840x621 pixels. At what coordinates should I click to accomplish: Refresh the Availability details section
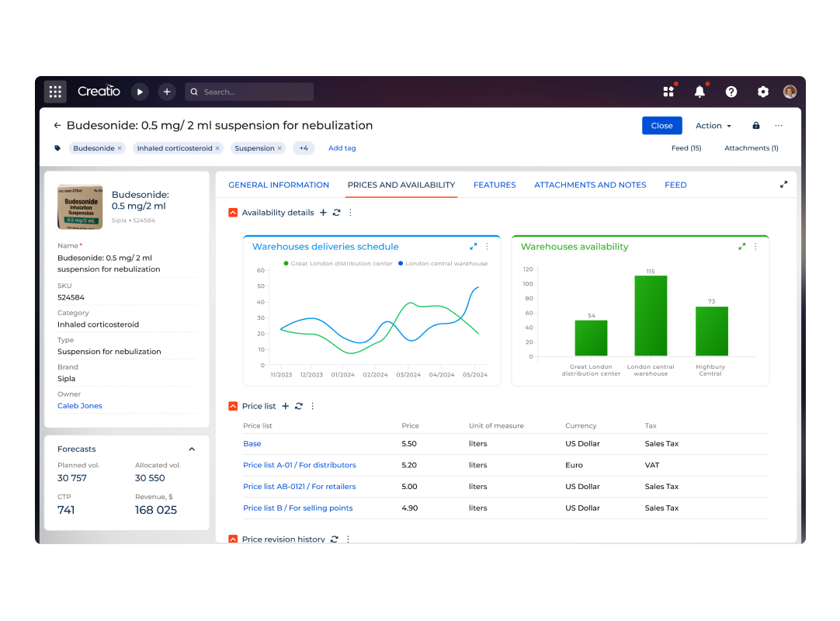coord(336,213)
